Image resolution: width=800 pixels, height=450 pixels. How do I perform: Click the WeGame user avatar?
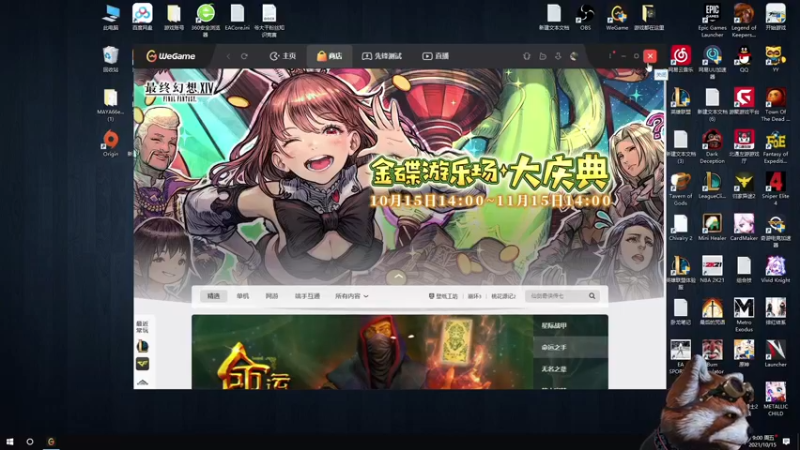574,56
